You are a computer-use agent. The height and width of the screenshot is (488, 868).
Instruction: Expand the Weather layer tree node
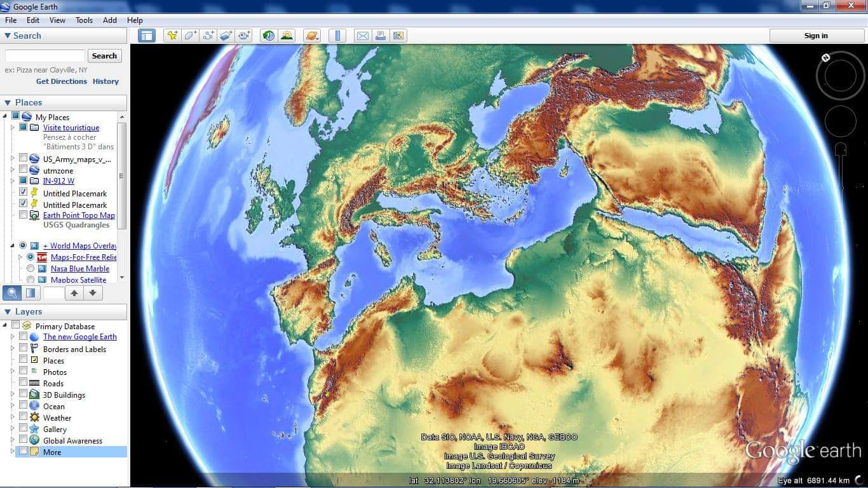point(12,417)
